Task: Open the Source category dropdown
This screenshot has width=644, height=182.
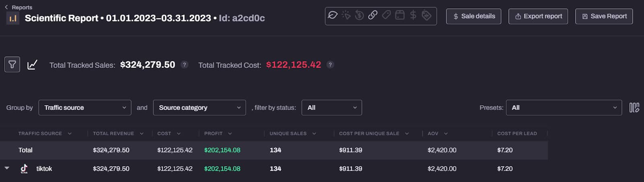Action: (200, 108)
